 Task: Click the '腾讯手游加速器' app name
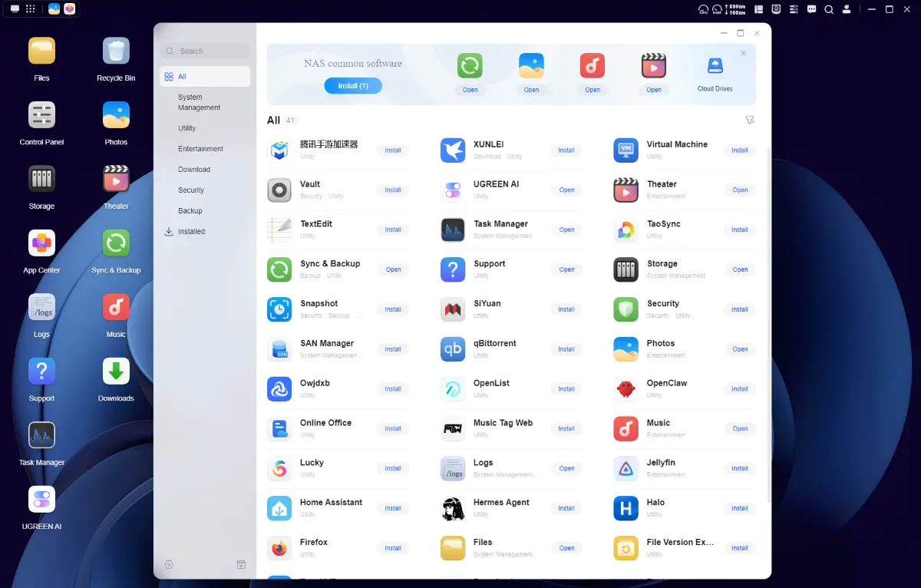tap(329, 144)
